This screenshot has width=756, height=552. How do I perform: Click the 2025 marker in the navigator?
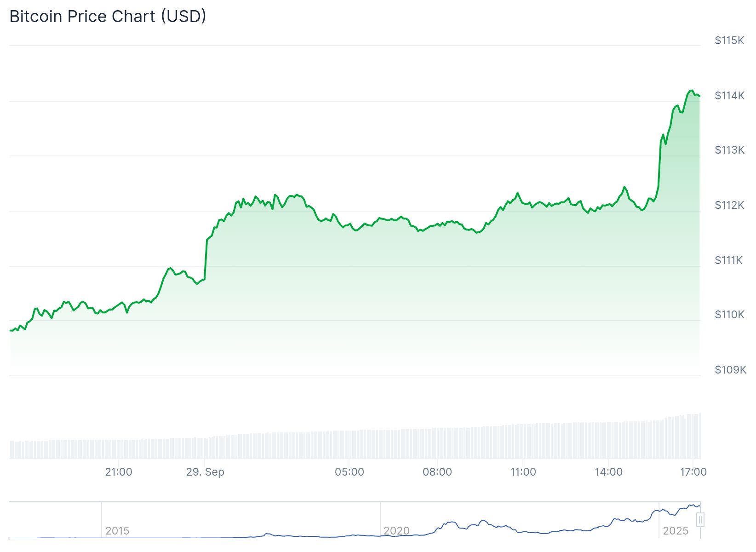(x=676, y=531)
